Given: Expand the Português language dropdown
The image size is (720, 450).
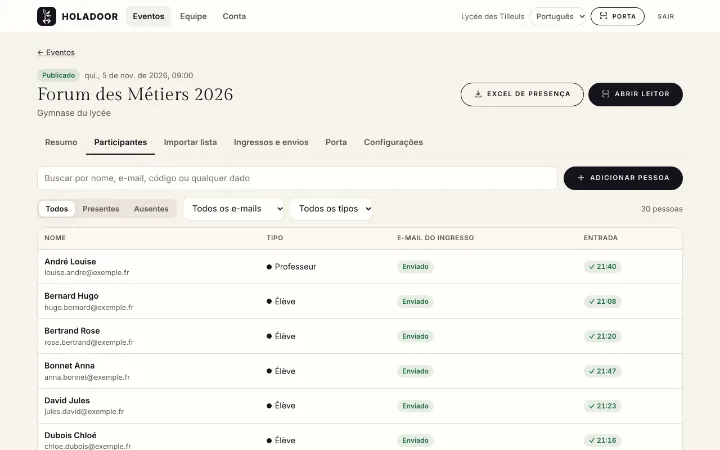Looking at the screenshot, I should pyautogui.click(x=558, y=17).
